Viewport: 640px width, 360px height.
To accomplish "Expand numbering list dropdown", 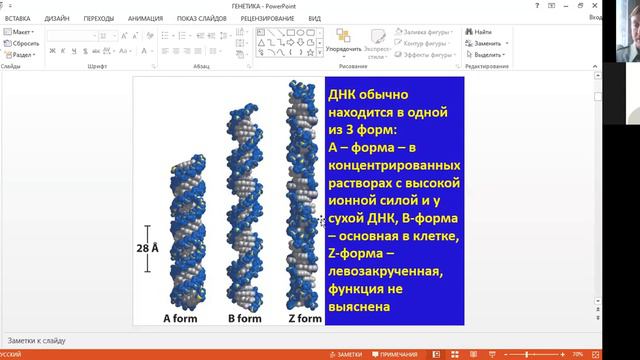I will click(x=191, y=36).
